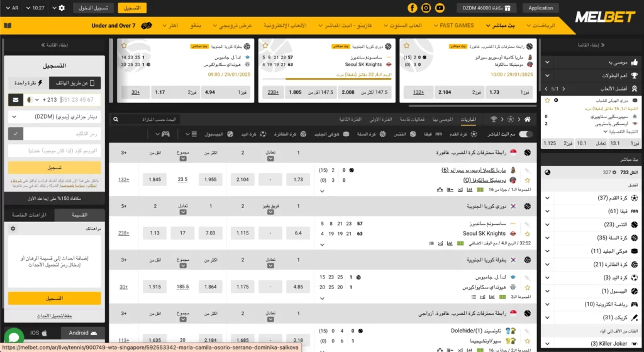Open the دينار جزائري (DZDM) currency dropdown
The image size is (644, 352).
click(x=54, y=116)
